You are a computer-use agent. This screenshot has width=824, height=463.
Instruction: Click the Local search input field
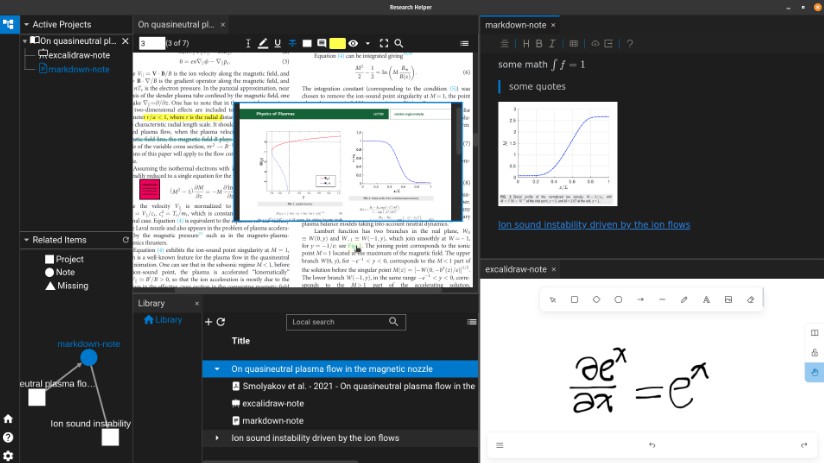335,322
